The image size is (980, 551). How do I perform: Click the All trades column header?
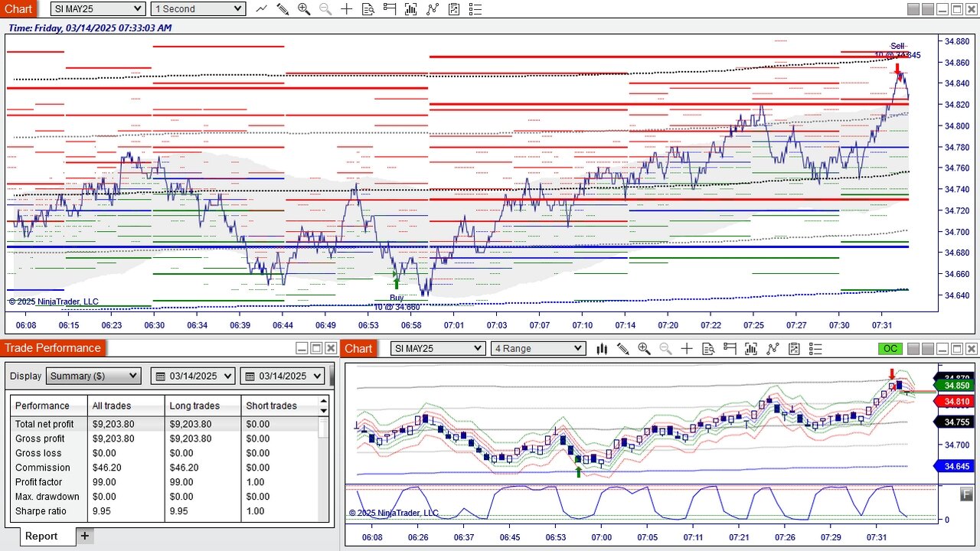[x=126, y=406]
